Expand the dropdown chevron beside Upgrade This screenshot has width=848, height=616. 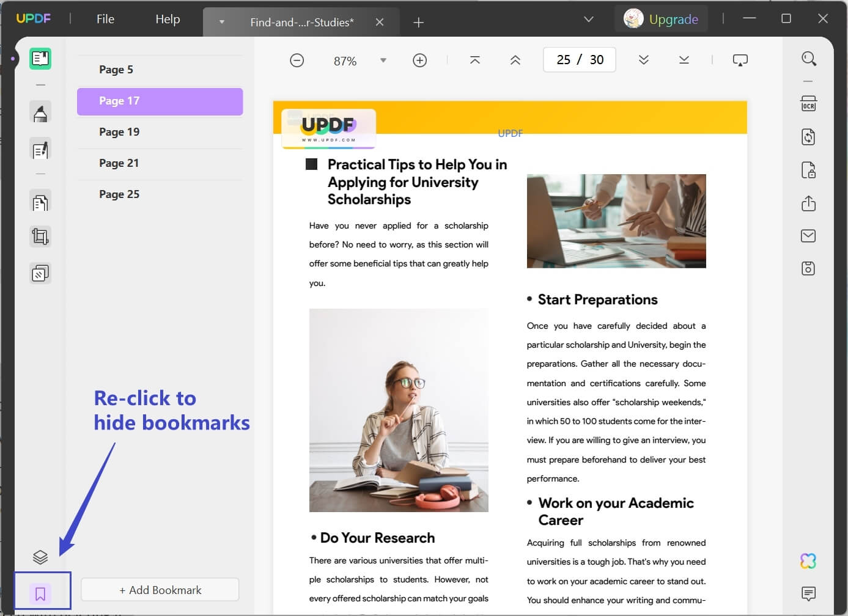(x=589, y=20)
